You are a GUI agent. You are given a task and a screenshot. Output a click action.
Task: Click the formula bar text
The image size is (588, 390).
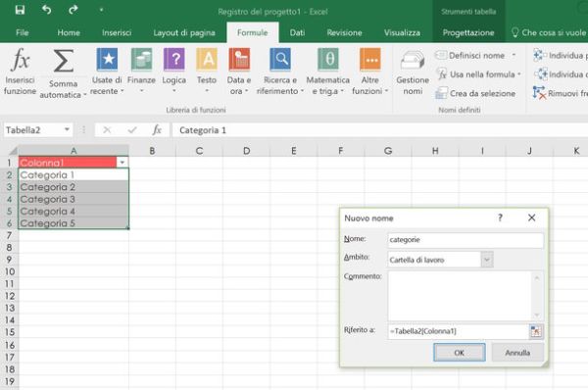203,130
